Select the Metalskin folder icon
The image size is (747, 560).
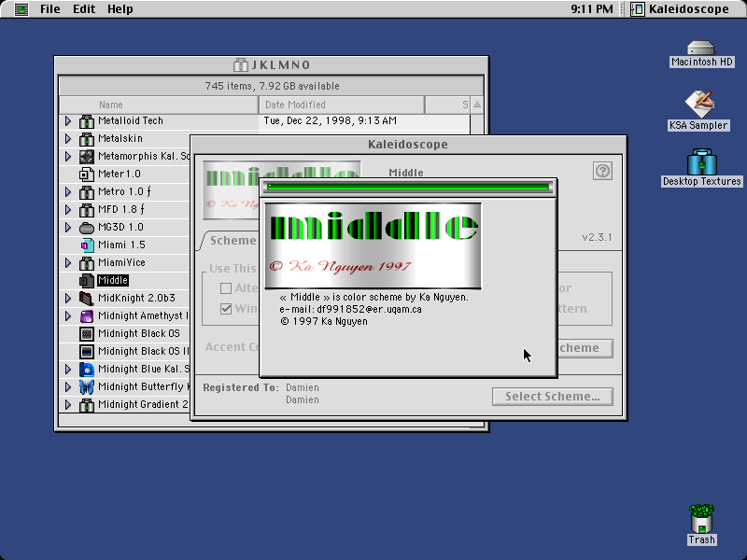click(86, 138)
